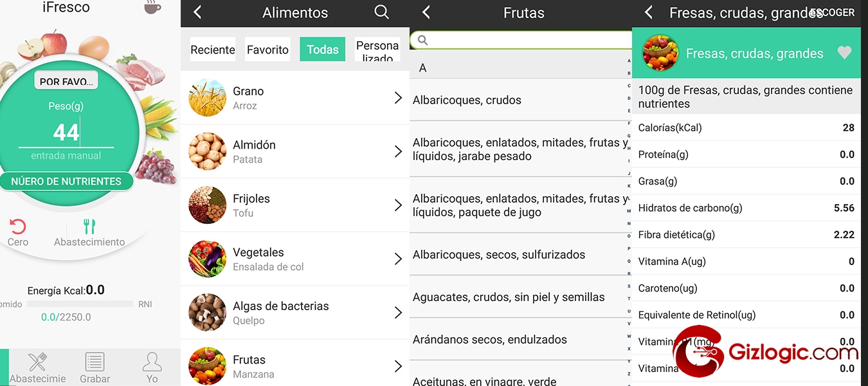This screenshot has width=868, height=386.
Task: Go back from Alimentos screen
Action: (197, 12)
